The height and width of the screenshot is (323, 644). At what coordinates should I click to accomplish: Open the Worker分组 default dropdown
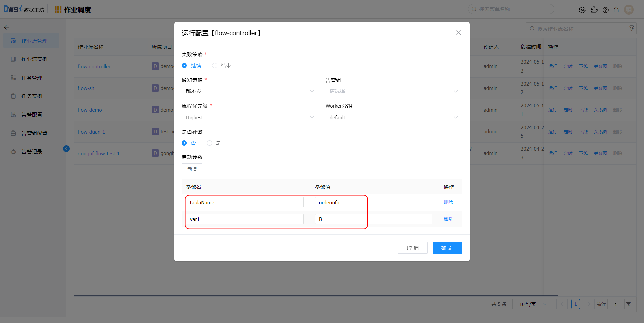tap(393, 117)
